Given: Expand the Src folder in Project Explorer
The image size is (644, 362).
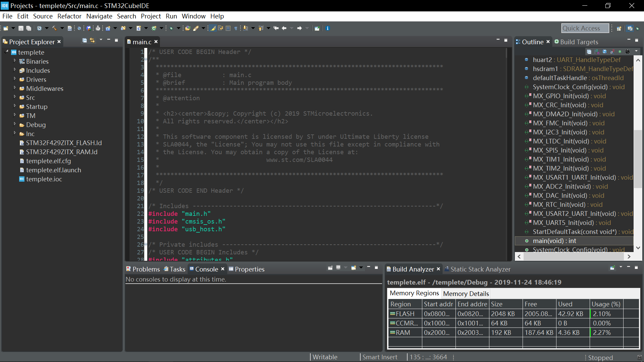Looking at the screenshot, I should tap(14, 97).
